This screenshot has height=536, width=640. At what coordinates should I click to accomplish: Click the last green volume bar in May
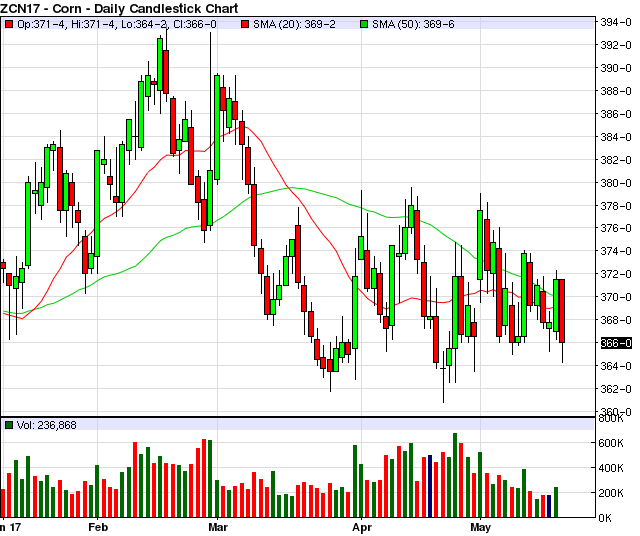click(x=556, y=502)
